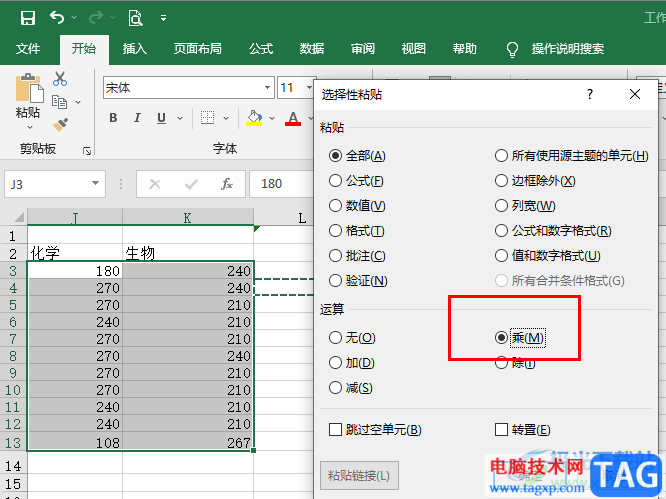Open the fill color dropdown arrow

pos(272,118)
